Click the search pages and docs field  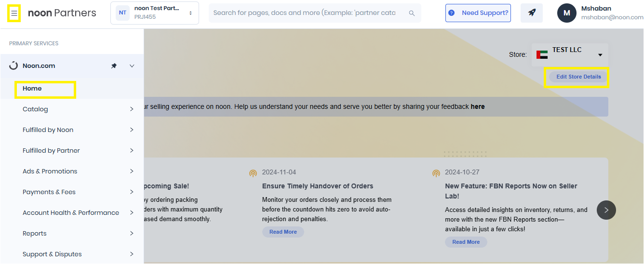click(315, 13)
